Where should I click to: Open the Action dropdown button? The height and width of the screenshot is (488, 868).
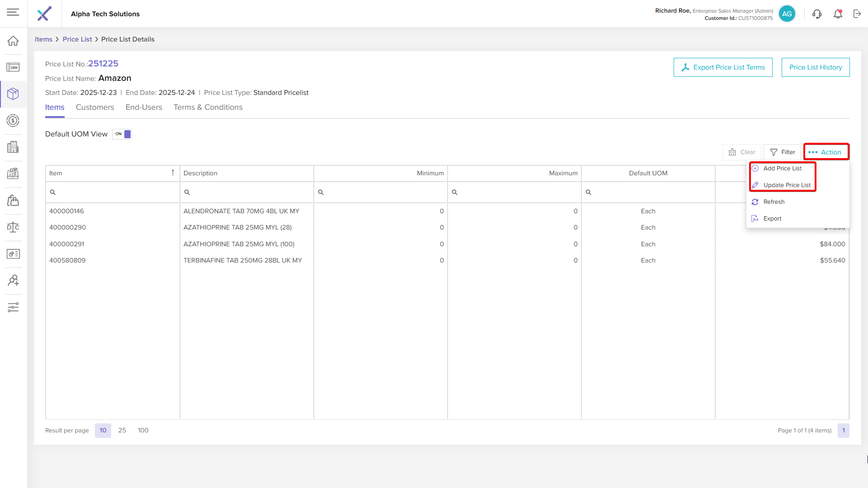coord(826,152)
